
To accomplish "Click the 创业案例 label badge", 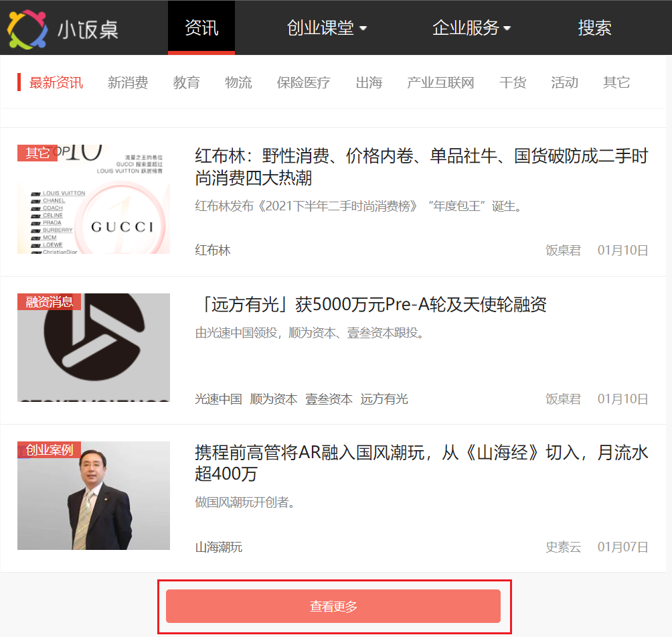I will tap(50, 449).
